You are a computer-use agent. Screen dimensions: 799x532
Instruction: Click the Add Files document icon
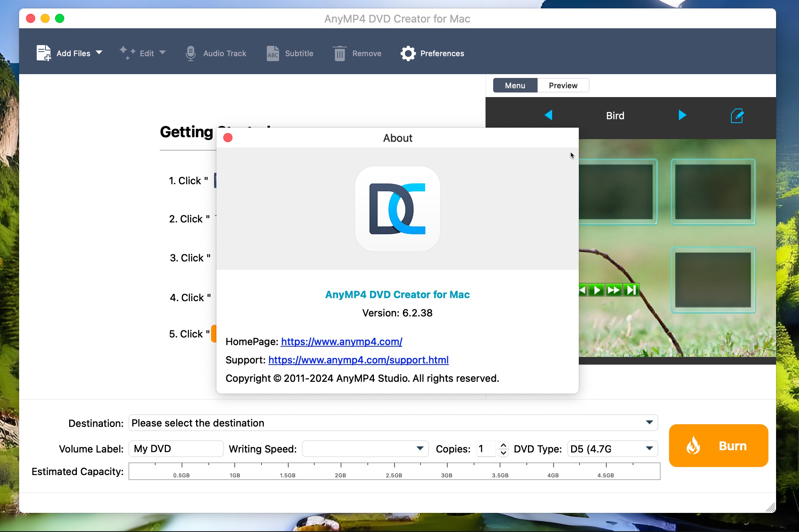44,53
